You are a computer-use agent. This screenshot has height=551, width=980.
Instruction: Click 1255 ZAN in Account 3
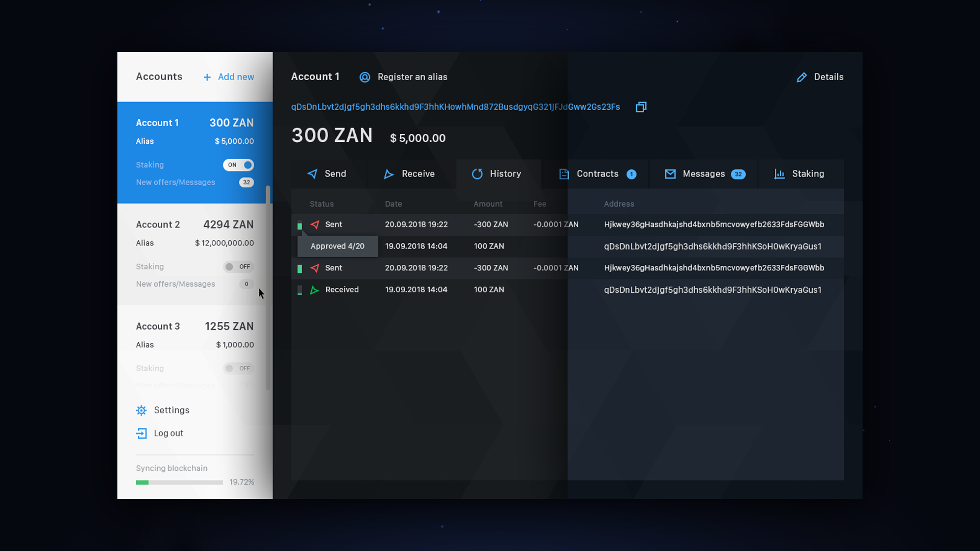[229, 327]
